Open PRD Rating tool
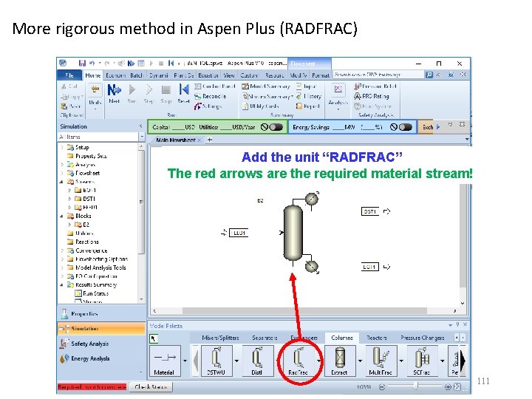This screenshot has height=399, width=532. (371, 96)
